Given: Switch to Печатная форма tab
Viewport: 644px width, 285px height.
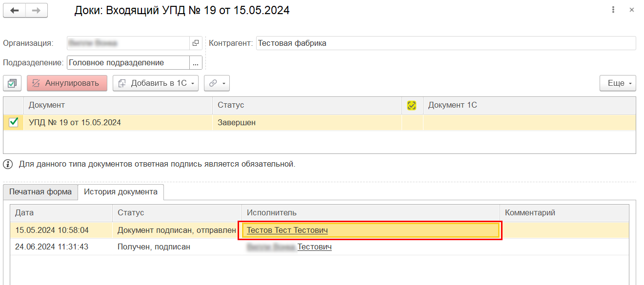Looking at the screenshot, I should 40,192.
